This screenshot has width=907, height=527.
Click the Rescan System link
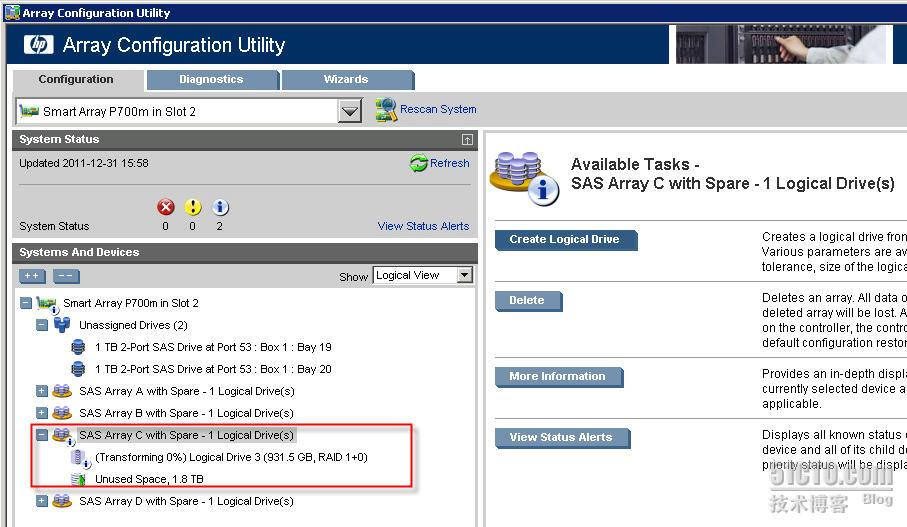pos(438,109)
